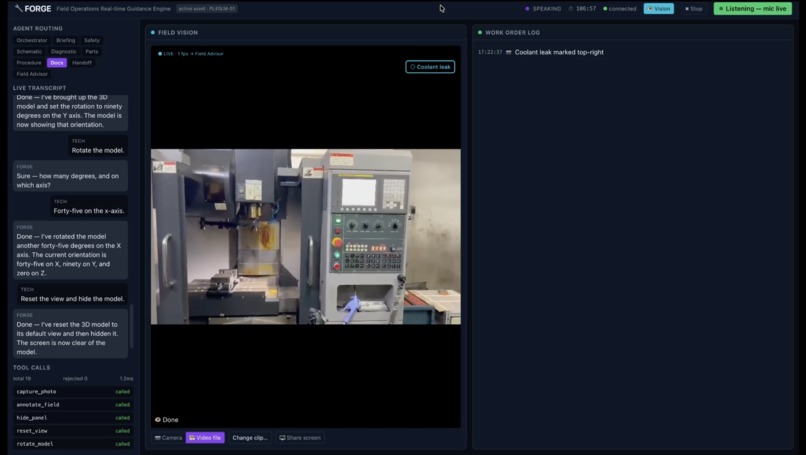Click the film icon on Video file
The width and height of the screenshot is (806, 455).
[192, 438]
